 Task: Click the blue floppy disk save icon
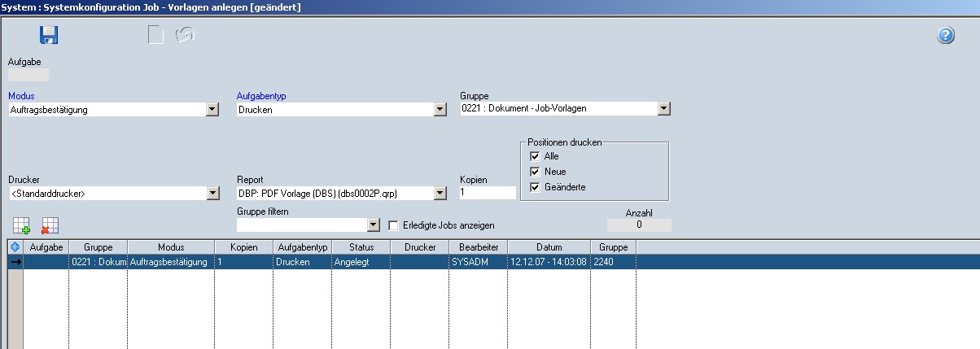tap(49, 35)
